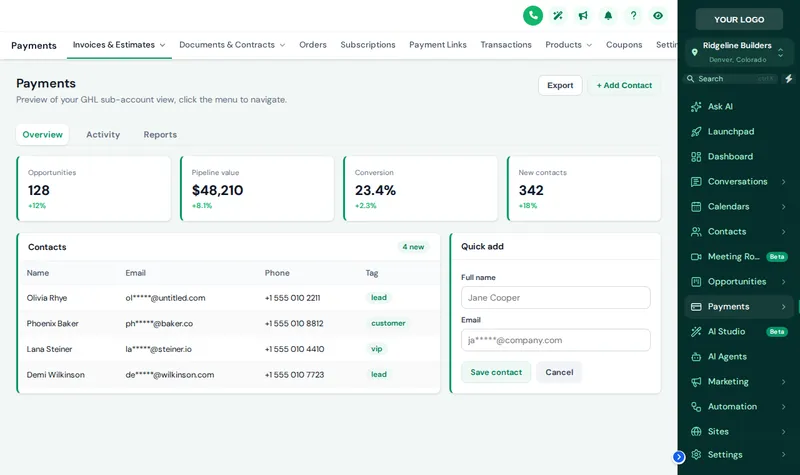
Task: Open the Transactions menu item
Action: tap(506, 45)
